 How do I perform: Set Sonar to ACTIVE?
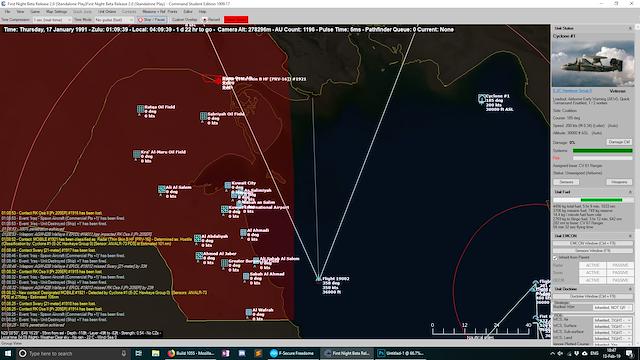592,273
